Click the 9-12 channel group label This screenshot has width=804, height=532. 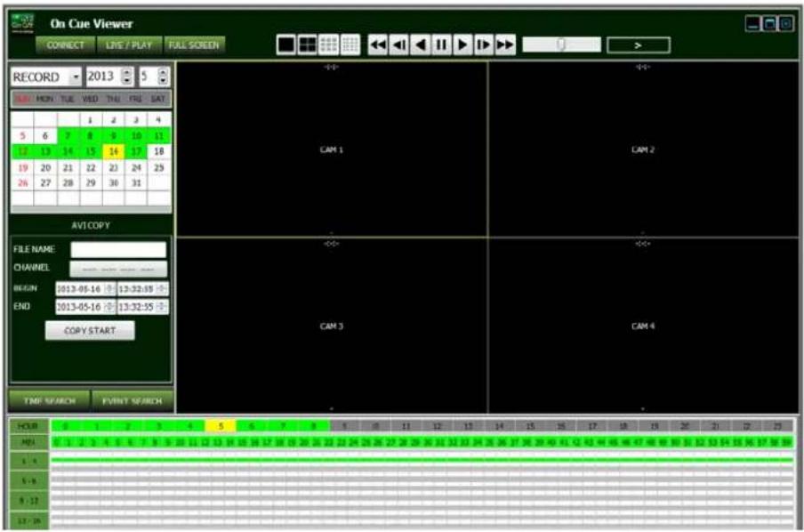28,500
